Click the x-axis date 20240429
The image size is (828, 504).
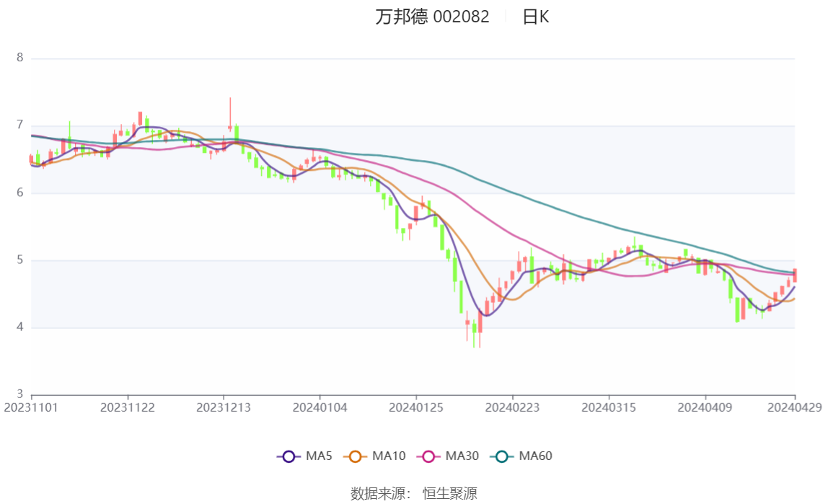(795, 408)
